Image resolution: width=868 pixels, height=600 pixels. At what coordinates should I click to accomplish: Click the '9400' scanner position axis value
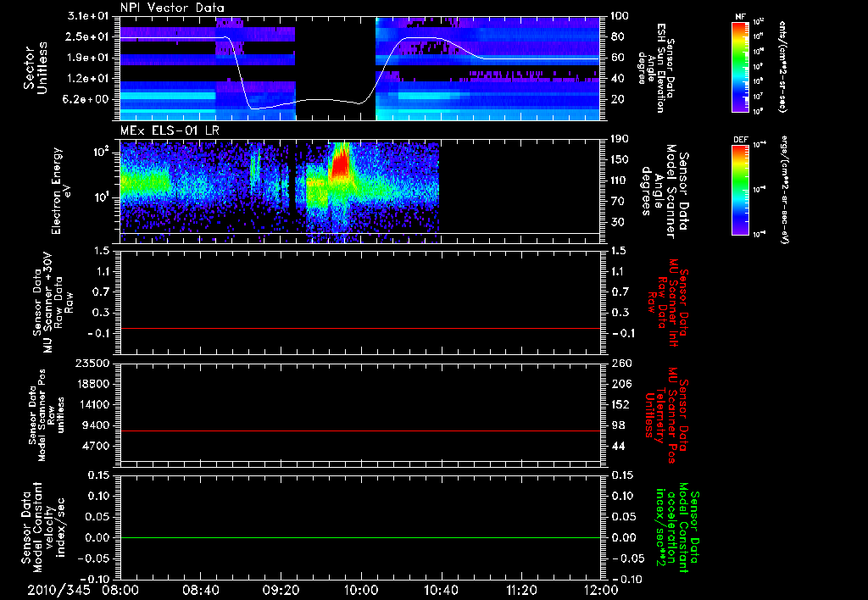(x=97, y=425)
